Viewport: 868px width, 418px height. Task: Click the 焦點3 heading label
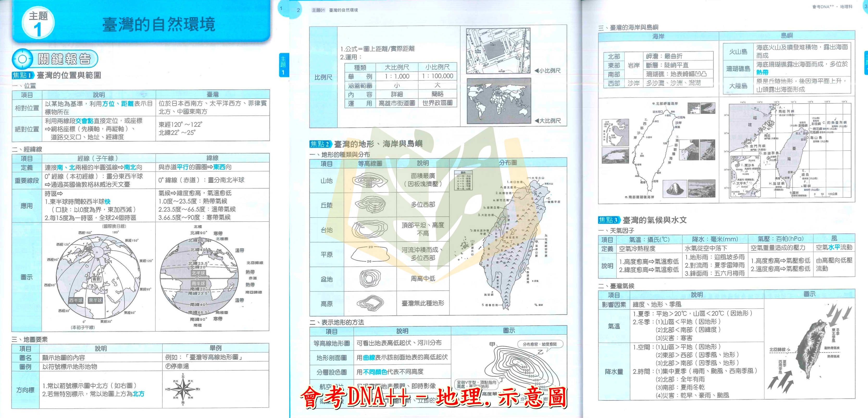pos(609,220)
